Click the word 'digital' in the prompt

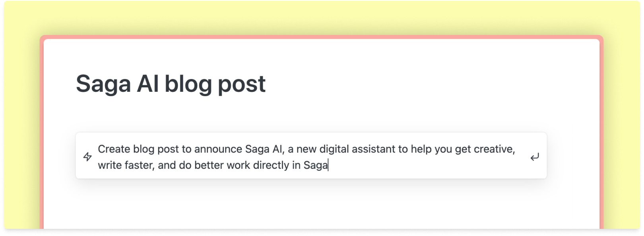pos(337,149)
